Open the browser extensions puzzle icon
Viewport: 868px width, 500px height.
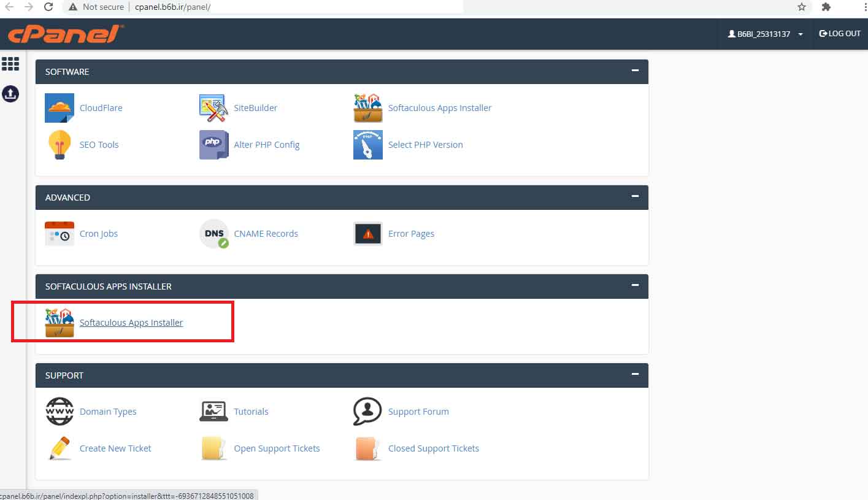pyautogui.click(x=826, y=7)
